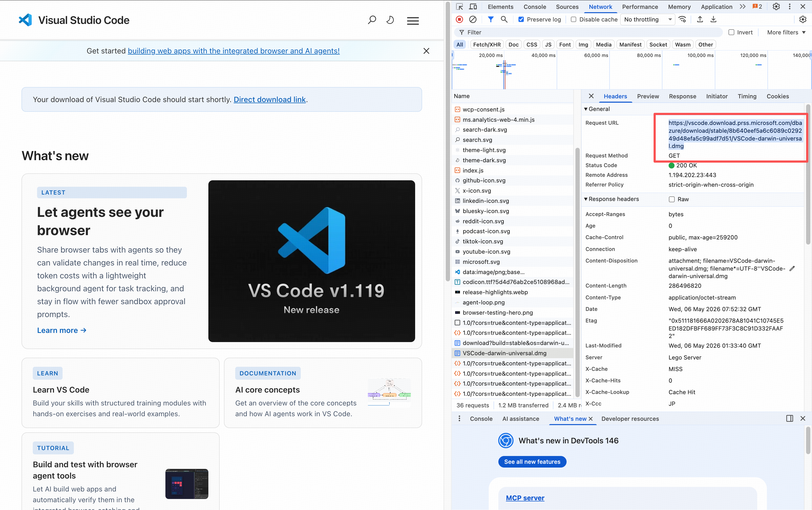Show more DevTools tabs chevron
Screen dimensions: 812x510
(x=742, y=6)
